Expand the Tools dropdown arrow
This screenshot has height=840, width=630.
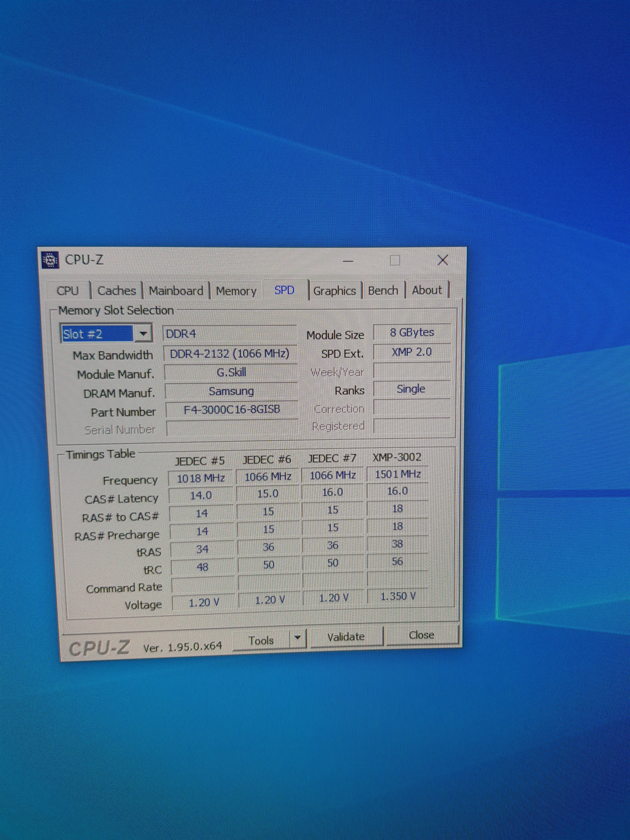click(x=298, y=637)
